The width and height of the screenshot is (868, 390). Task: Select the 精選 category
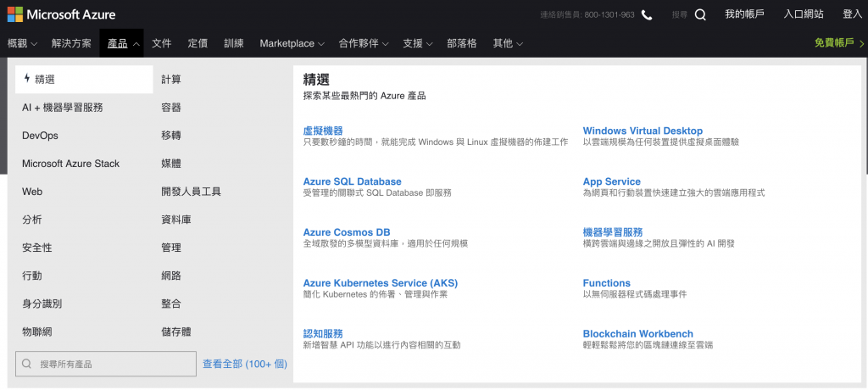(84, 79)
